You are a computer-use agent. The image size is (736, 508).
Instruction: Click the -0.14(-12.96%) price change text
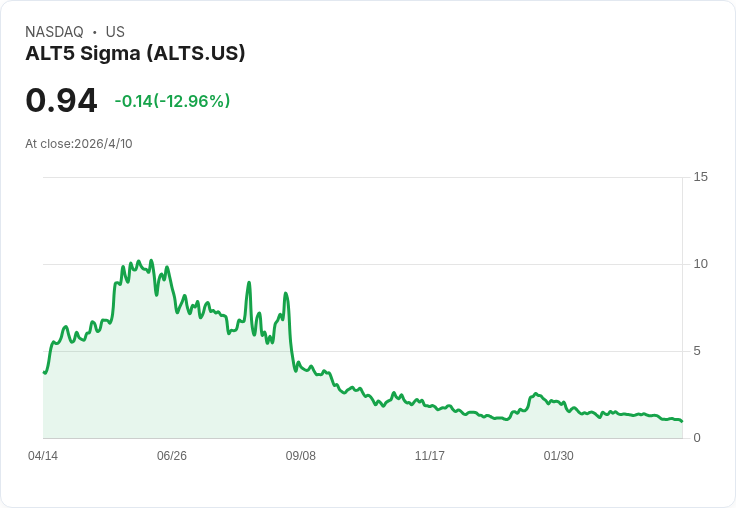(x=172, y=101)
